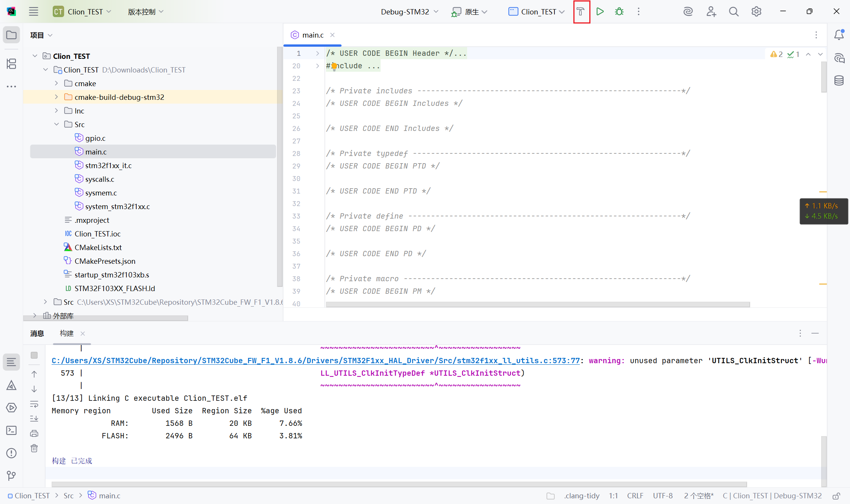Open the CMake tool window

(x=11, y=386)
